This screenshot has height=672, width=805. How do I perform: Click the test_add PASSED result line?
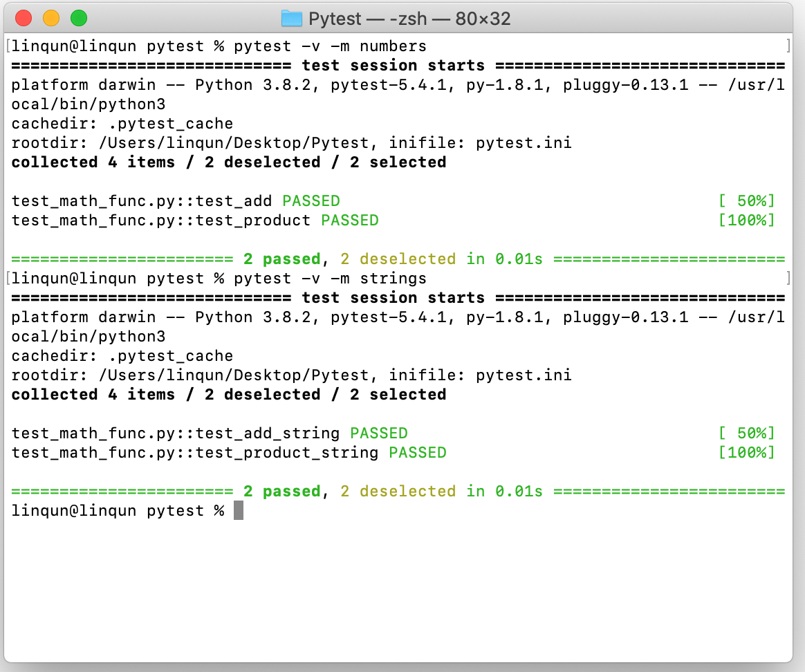click(176, 201)
